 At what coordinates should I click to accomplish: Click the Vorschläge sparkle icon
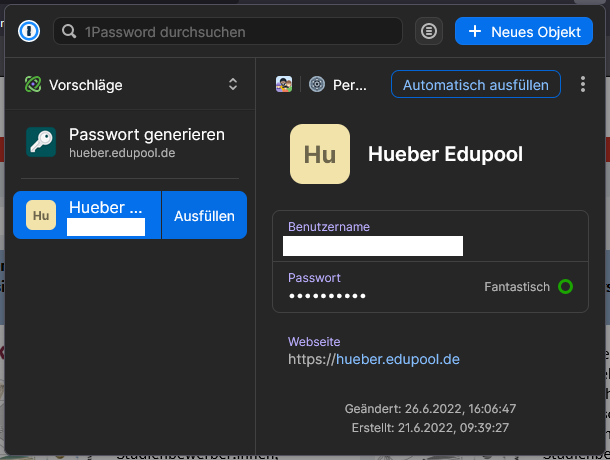(x=33, y=84)
